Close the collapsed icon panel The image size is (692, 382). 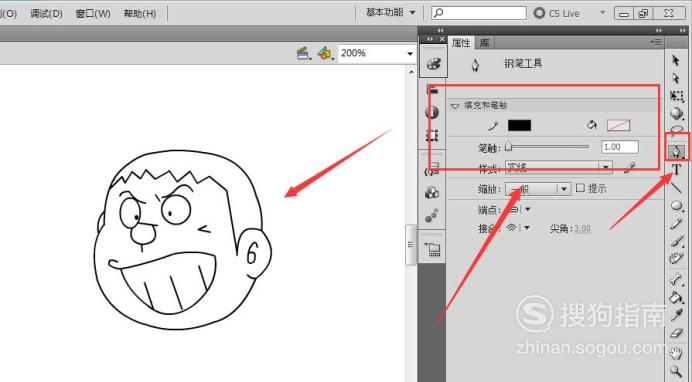point(442,39)
